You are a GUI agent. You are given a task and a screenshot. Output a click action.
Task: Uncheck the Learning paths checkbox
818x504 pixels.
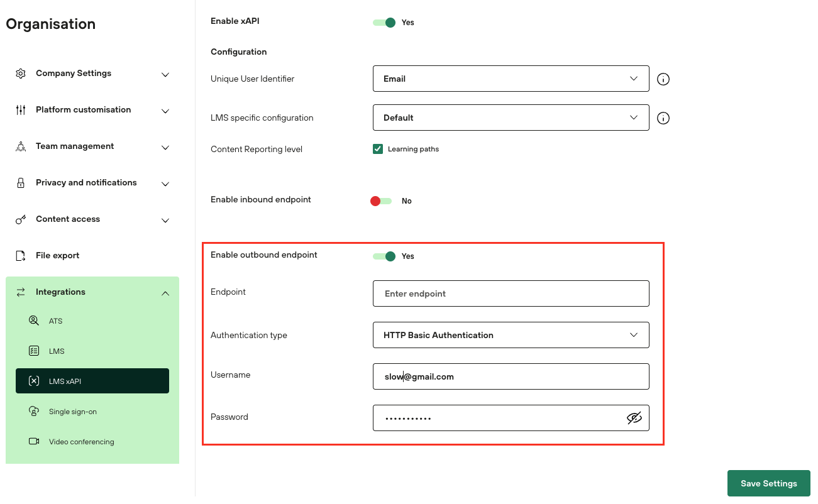click(378, 149)
